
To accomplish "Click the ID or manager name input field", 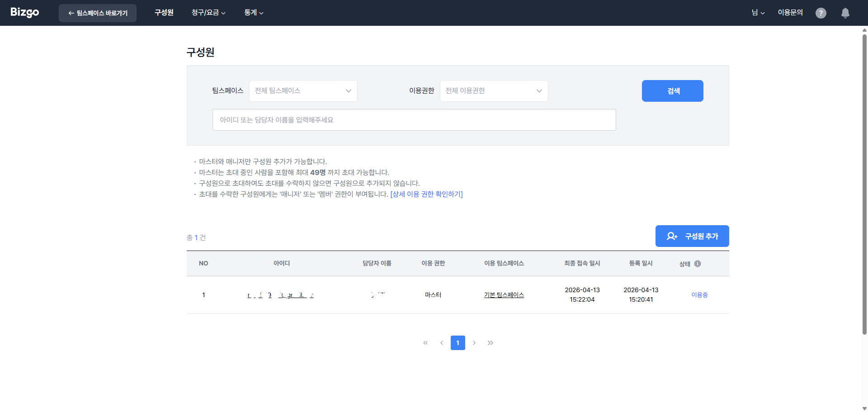I will click(x=414, y=119).
